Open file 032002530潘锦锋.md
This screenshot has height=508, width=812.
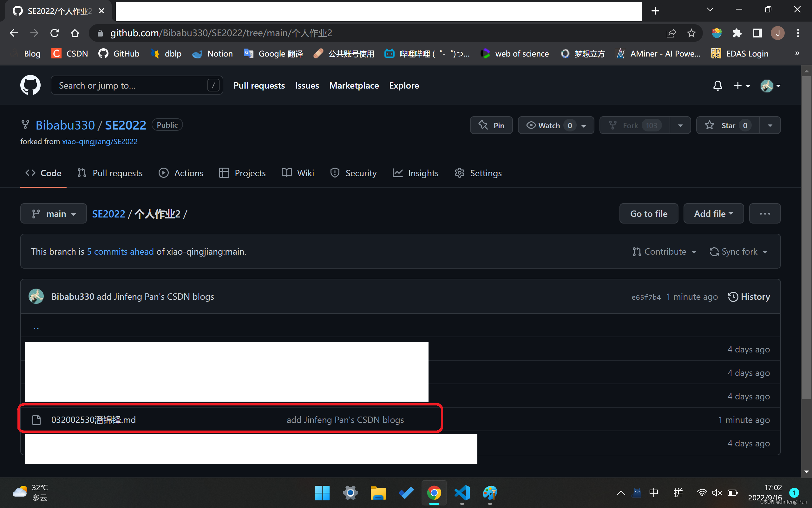pyautogui.click(x=93, y=420)
